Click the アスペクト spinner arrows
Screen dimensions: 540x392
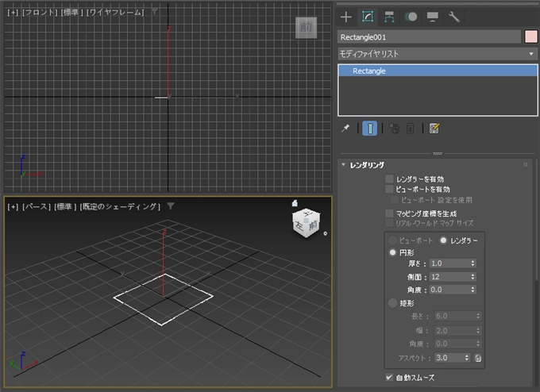(x=467, y=358)
